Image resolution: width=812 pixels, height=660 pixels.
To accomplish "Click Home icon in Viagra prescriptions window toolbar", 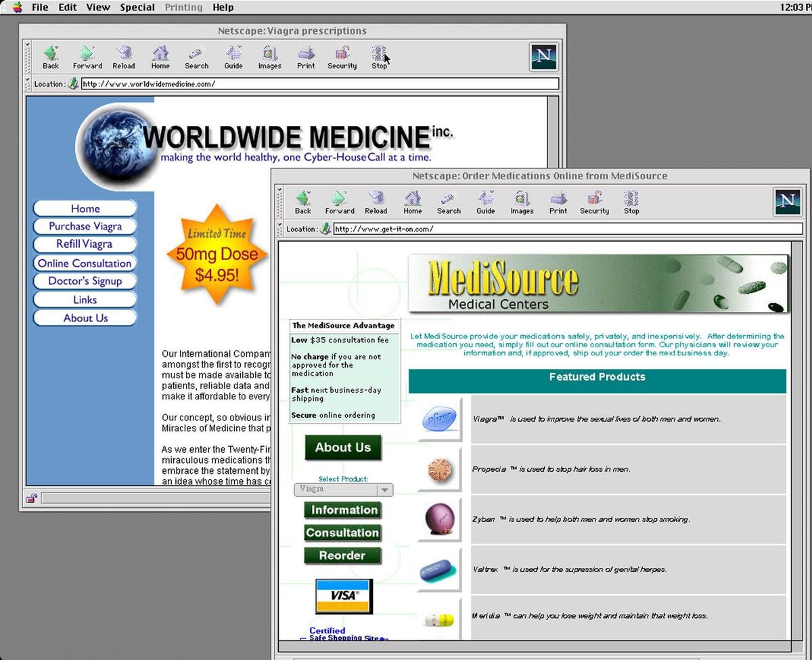I will pos(160,58).
